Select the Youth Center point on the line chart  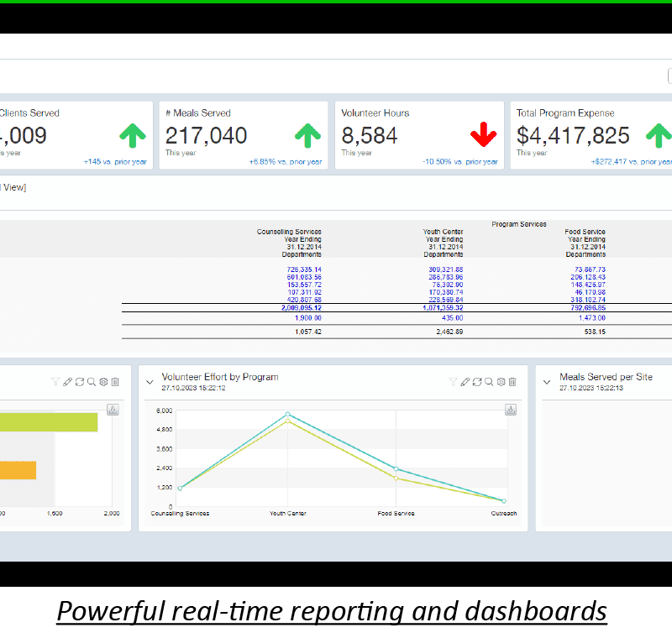pyautogui.click(x=288, y=415)
